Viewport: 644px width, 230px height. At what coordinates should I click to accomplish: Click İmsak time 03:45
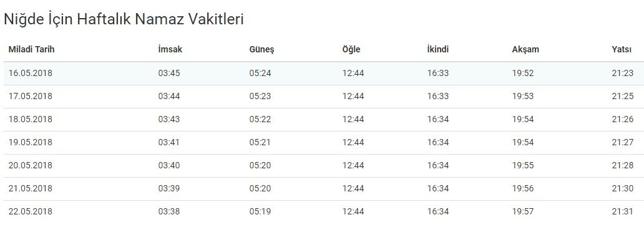(169, 74)
